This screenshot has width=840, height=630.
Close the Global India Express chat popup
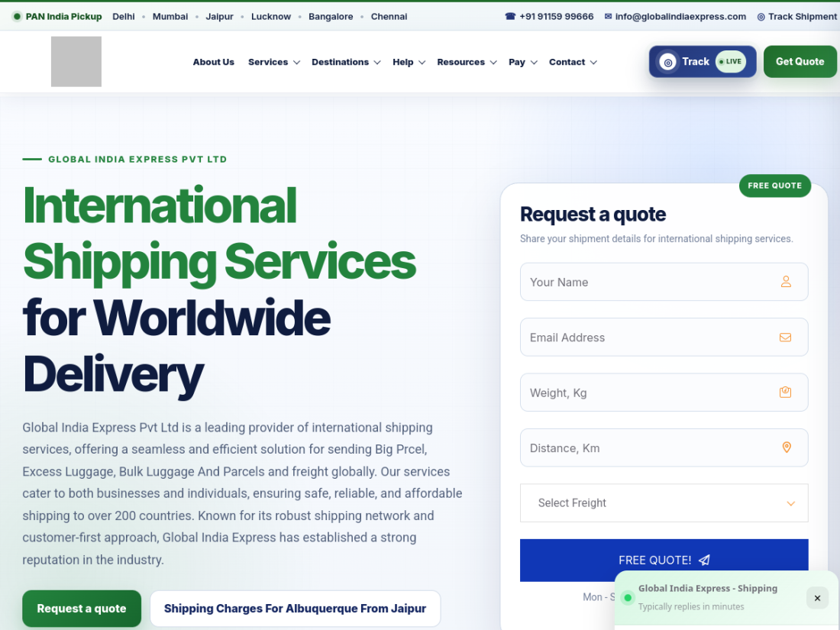coord(817,598)
